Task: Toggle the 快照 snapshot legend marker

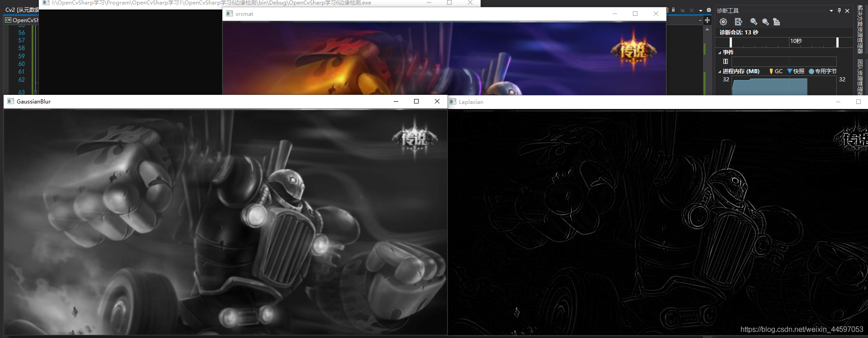Action: [790, 71]
